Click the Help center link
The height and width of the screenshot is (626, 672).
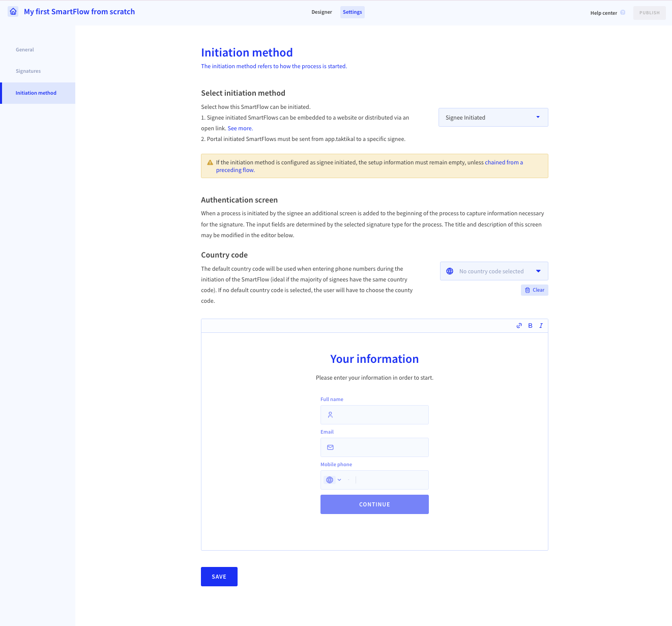click(603, 13)
